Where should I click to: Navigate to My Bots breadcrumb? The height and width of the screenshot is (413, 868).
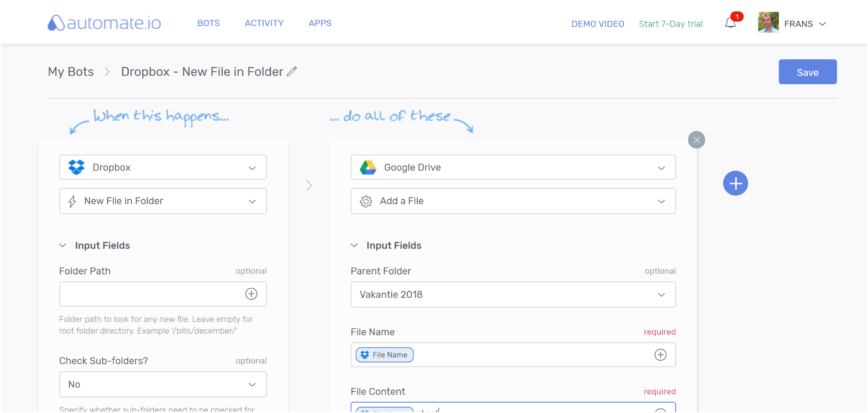[71, 72]
